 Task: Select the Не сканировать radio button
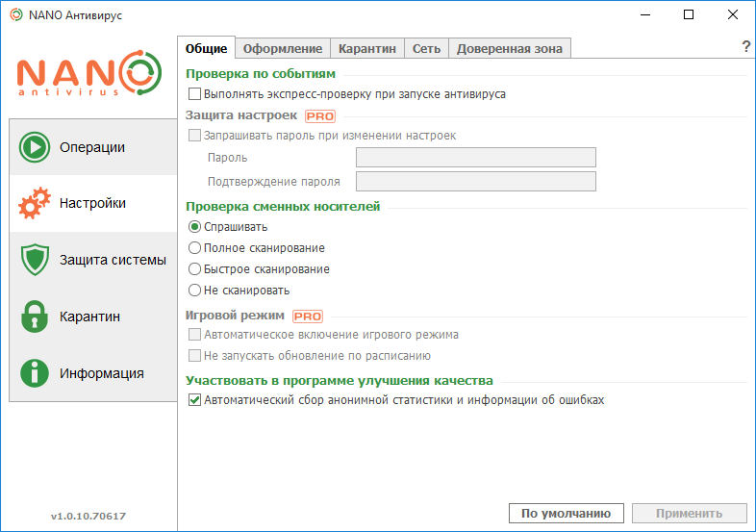pyautogui.click(x=195, y=291)
